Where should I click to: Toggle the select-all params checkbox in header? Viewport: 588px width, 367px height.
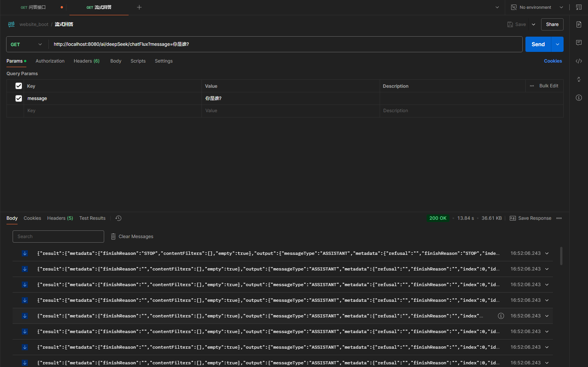coord(19,86)
